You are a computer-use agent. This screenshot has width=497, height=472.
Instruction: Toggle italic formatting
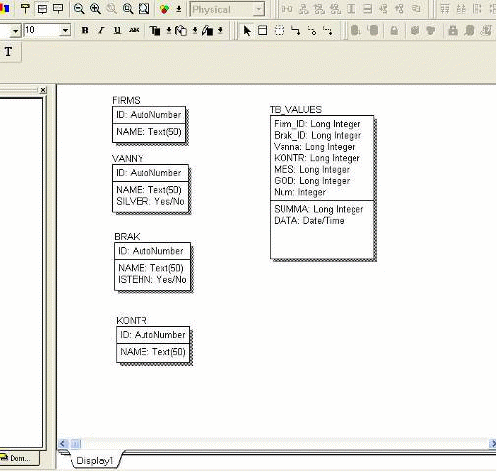pyautogui.click(x=101, y=31)
